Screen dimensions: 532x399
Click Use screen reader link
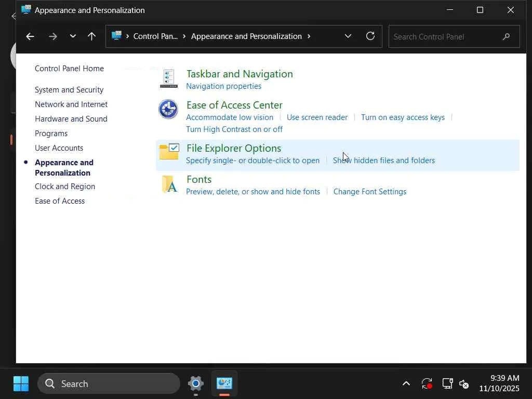point(317,117)
